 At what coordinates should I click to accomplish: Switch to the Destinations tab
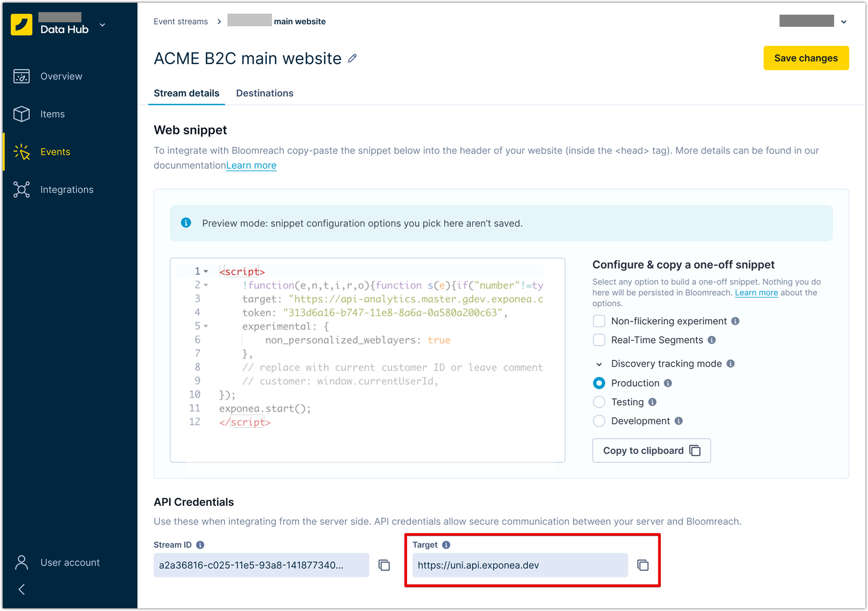coord(264,93)
